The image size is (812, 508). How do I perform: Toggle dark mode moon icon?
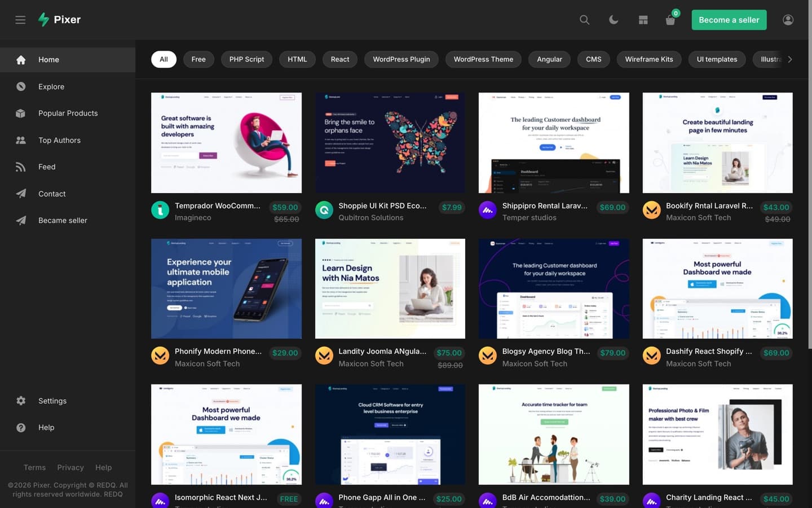pyautogui.click(x=614, y=20)
